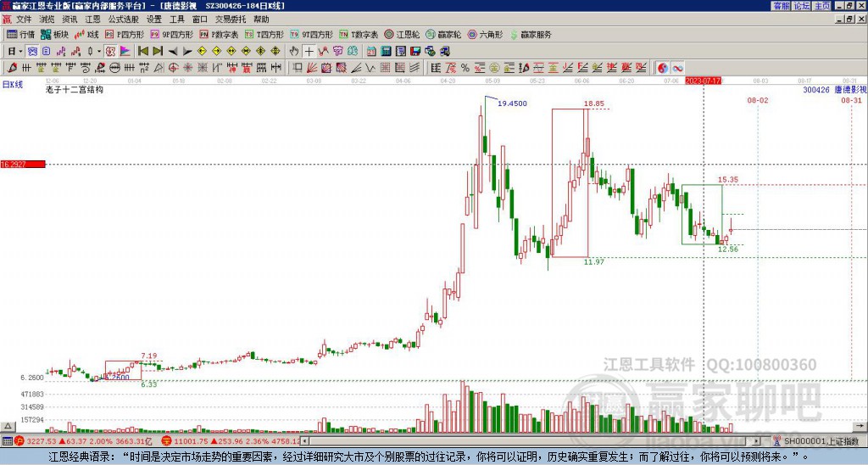Image resolution: width=868 pixels, height=465 pixels.
Task: Click the 2023-07-17 red date marker
Action: [703, 81]
